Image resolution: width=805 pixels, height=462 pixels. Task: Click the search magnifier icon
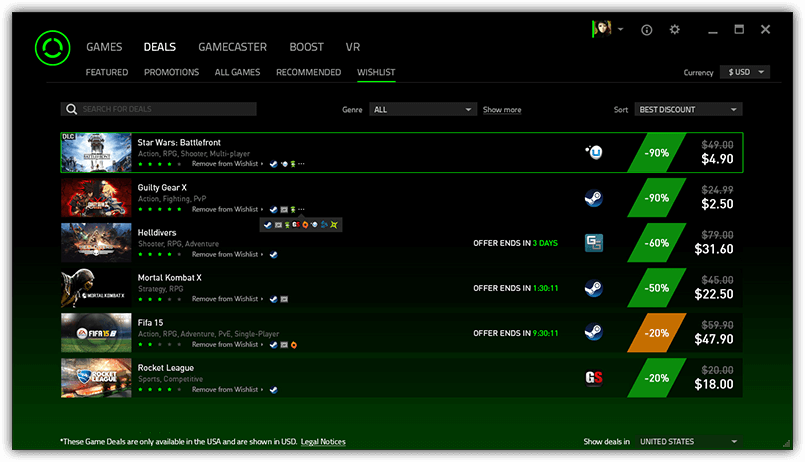pos(71,109)
